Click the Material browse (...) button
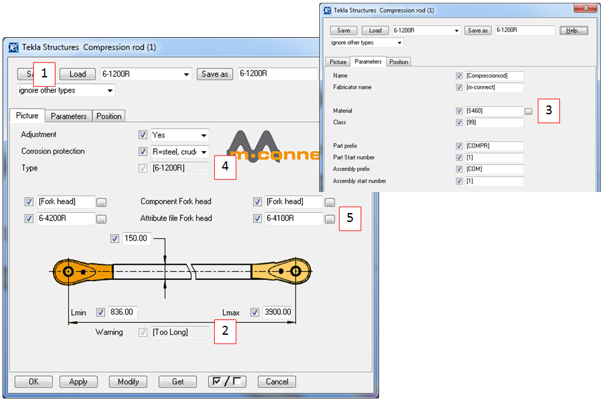Viewport: 603px width, 401px height. 528,111
